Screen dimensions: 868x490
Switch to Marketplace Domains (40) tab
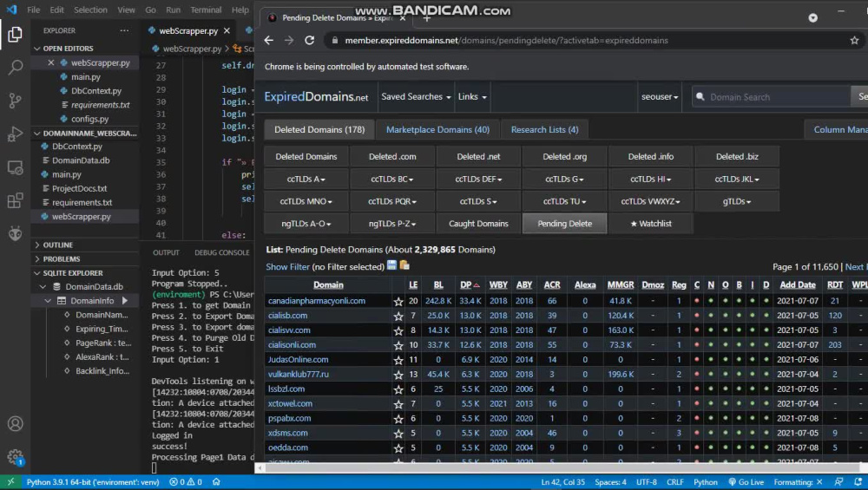pos(437,129)
